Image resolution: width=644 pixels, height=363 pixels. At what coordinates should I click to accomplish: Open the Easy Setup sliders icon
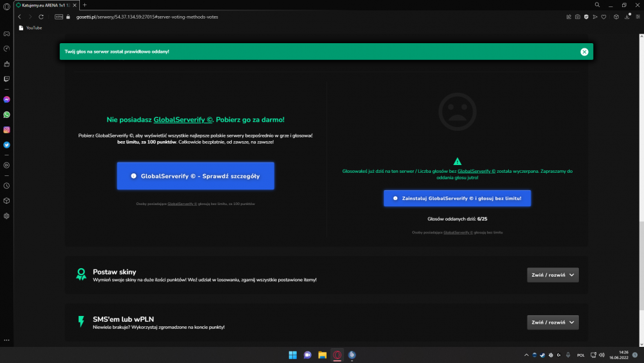(638, 17)
